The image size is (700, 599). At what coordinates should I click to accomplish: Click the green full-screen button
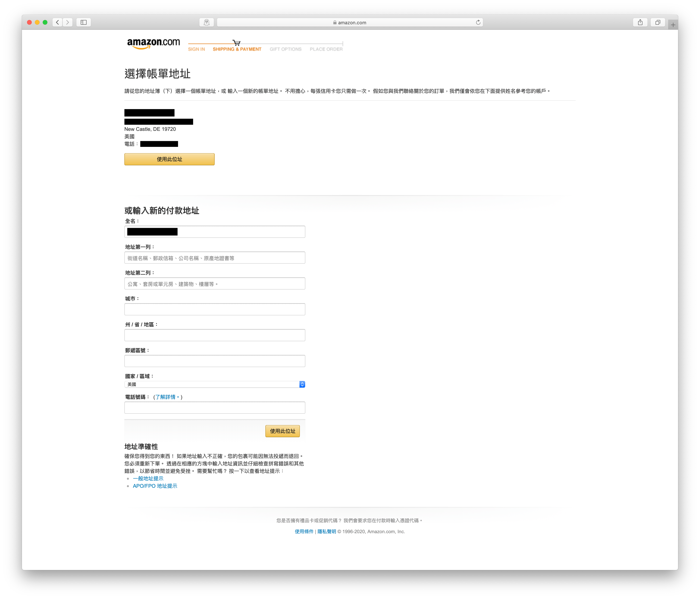(45, 22)
